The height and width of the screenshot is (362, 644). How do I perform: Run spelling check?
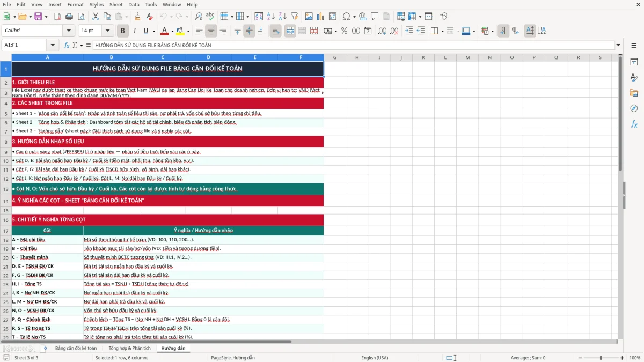coord(210,17)
